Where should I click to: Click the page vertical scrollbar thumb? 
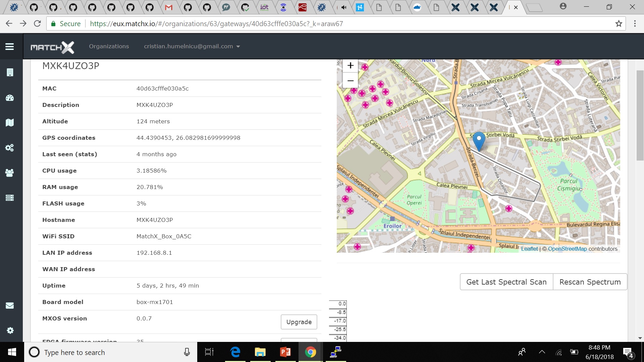[x=640, y=116]
